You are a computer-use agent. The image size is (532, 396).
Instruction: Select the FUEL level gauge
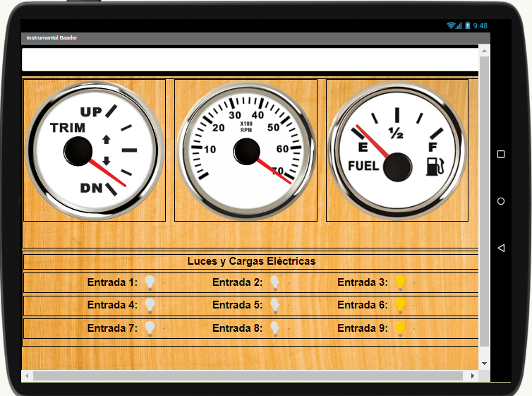(397, 151)
